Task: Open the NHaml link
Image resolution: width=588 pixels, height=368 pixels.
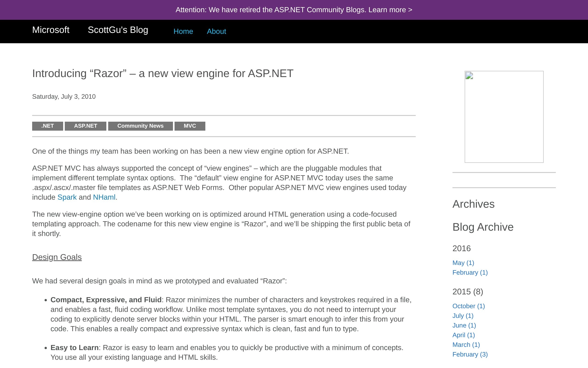Action: point(104,197)
